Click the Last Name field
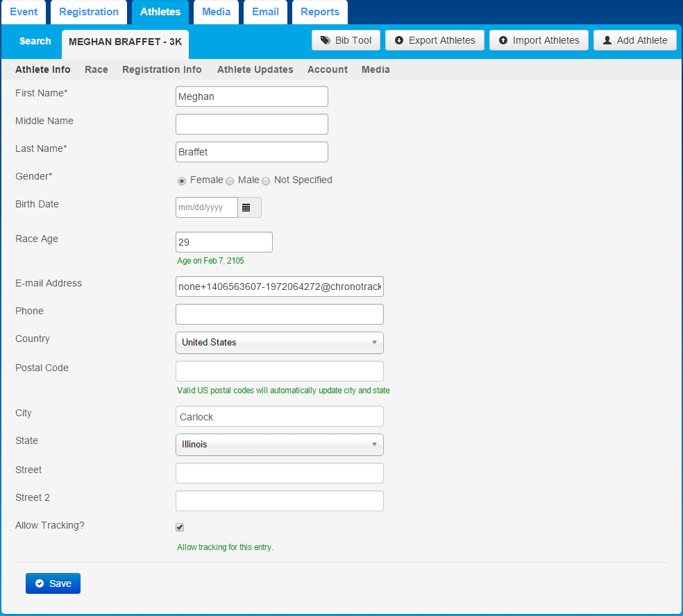Image resolution: width=683 pixels, height=616 pixels. 252,152
